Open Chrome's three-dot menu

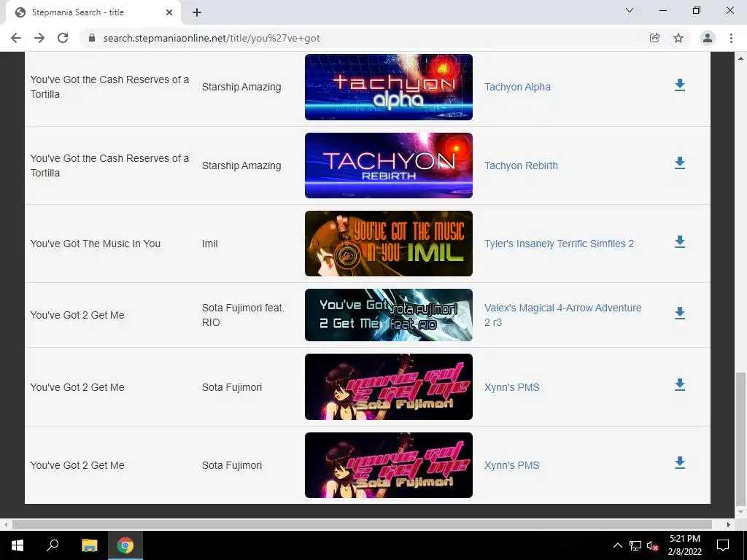pos(731,38)
